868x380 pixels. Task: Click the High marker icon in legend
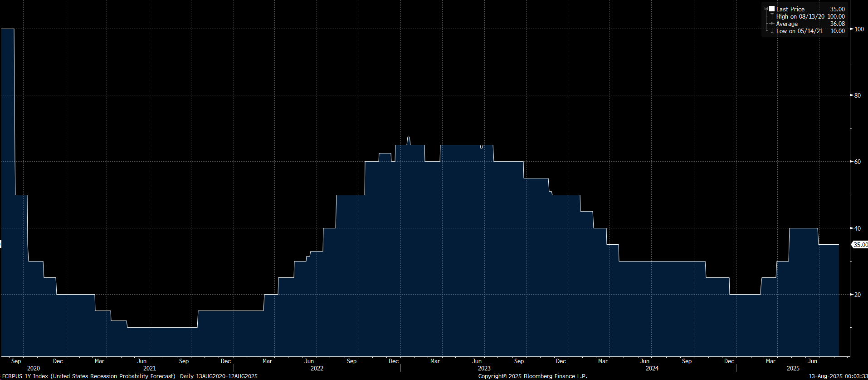[x=772, y=16]
